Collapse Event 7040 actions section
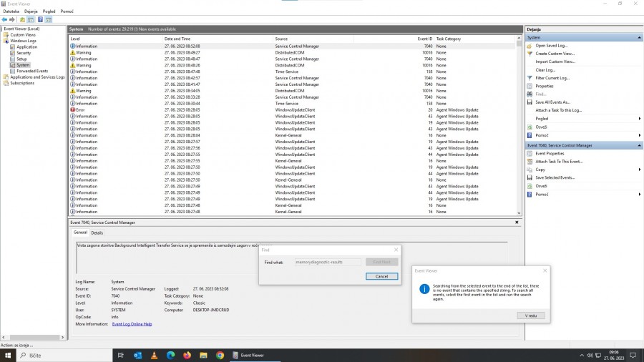 pos(639,145)
